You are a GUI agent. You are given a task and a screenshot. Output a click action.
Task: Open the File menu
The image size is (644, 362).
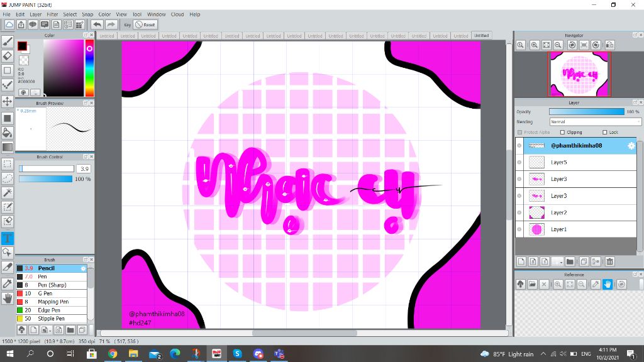tap(6, 14)
